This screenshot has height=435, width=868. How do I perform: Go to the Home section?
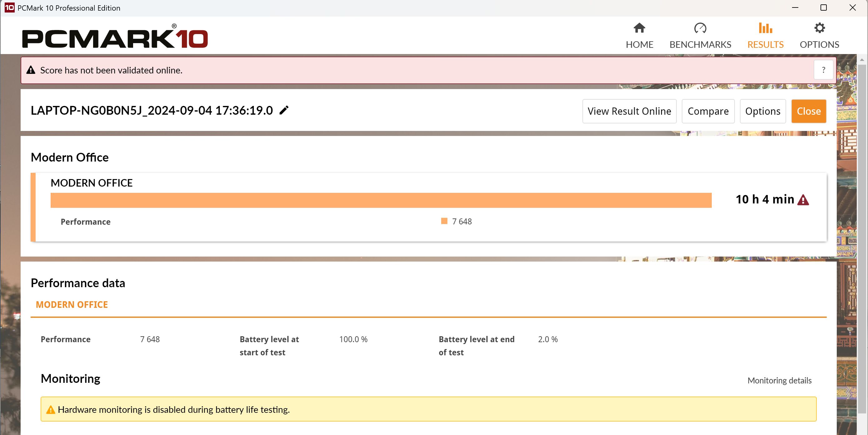point(639,36)
